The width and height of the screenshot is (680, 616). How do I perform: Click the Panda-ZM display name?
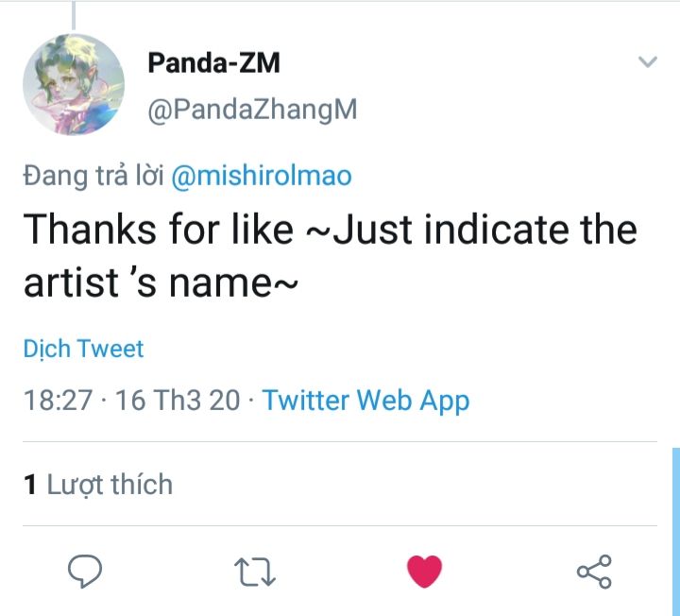pyautogui.click(x=213, y=63)
